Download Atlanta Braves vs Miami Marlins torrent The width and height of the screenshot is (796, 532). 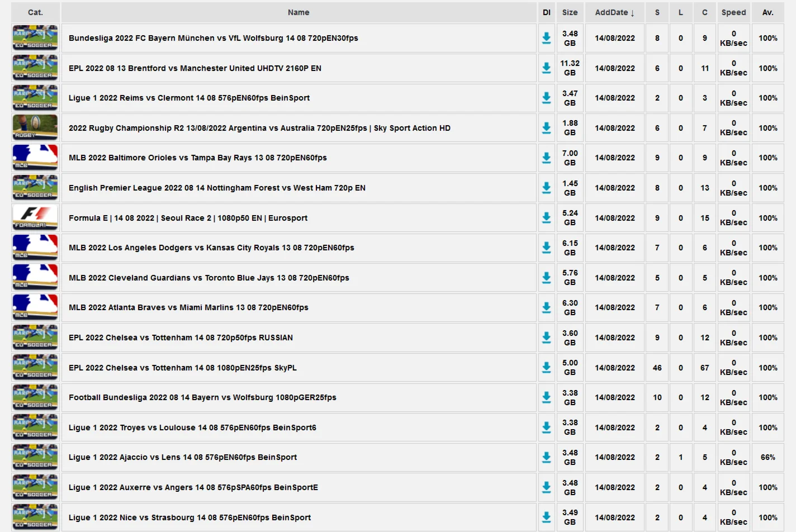546,307
